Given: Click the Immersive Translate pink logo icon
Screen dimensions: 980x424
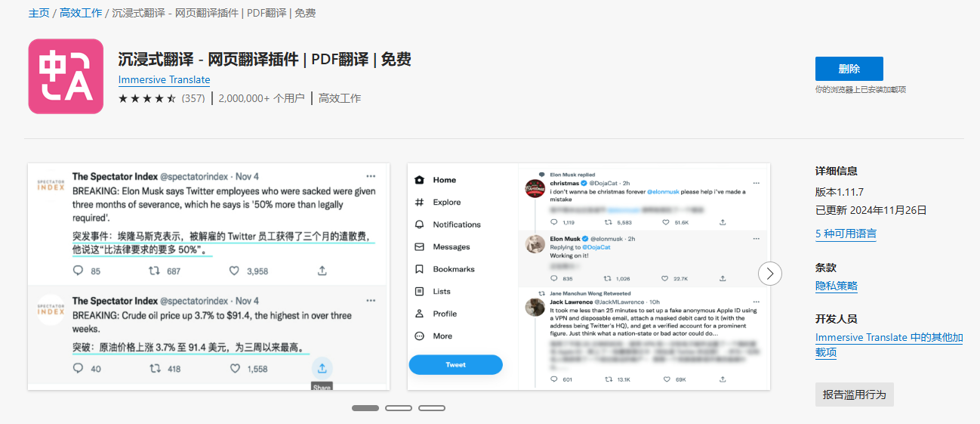Looking at the screenshot, I should [66, 76].
